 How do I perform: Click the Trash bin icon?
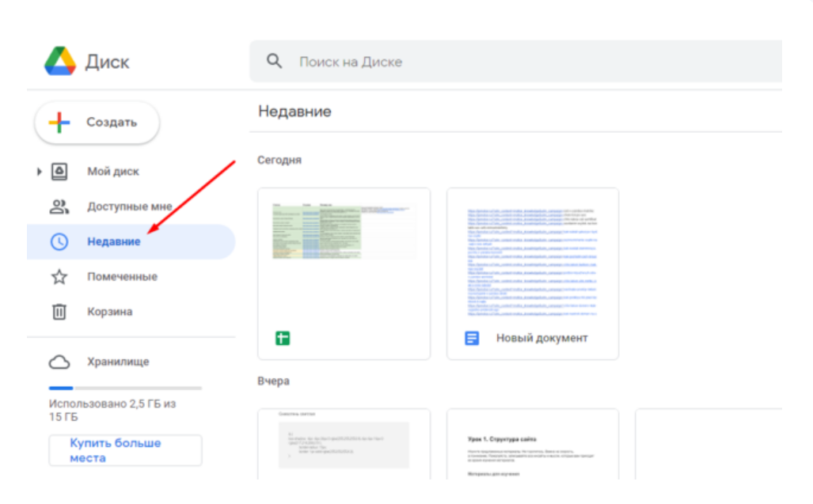(x=59, y=312)
